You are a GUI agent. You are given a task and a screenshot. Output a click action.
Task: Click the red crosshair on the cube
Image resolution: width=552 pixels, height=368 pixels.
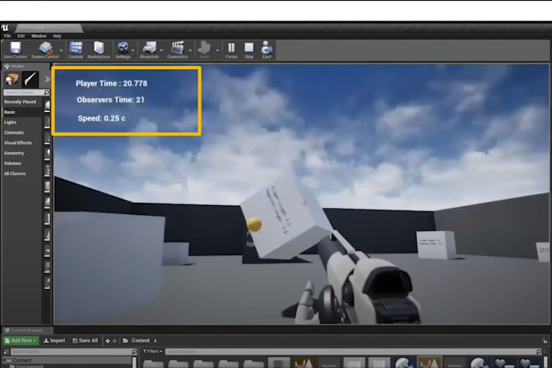point(304,203)
